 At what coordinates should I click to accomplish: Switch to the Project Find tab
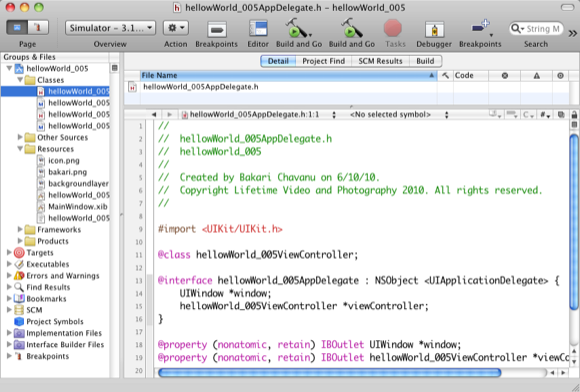coord(324,61)
